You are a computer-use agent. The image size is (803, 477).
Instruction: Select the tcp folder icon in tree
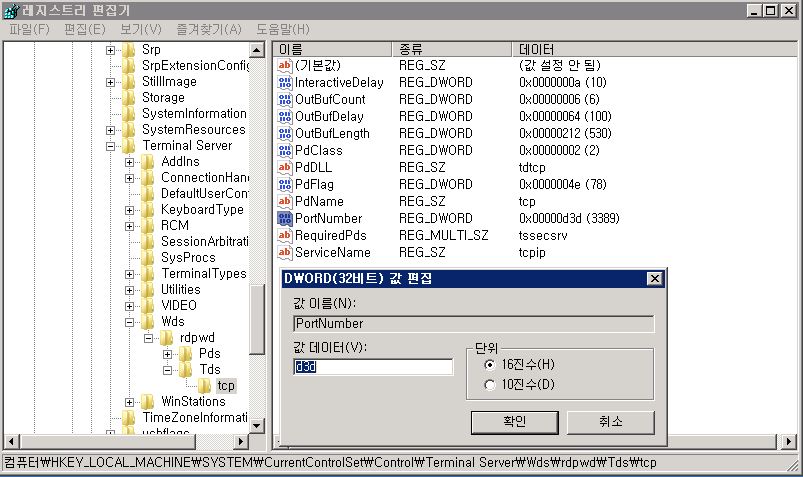204,385
